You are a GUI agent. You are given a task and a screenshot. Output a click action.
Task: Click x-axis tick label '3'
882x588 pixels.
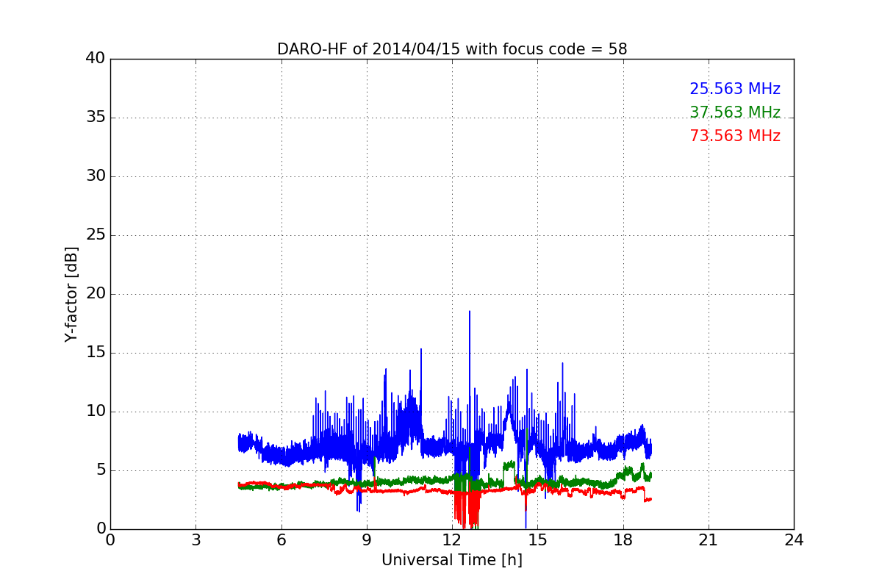click(x=196, y=540)
